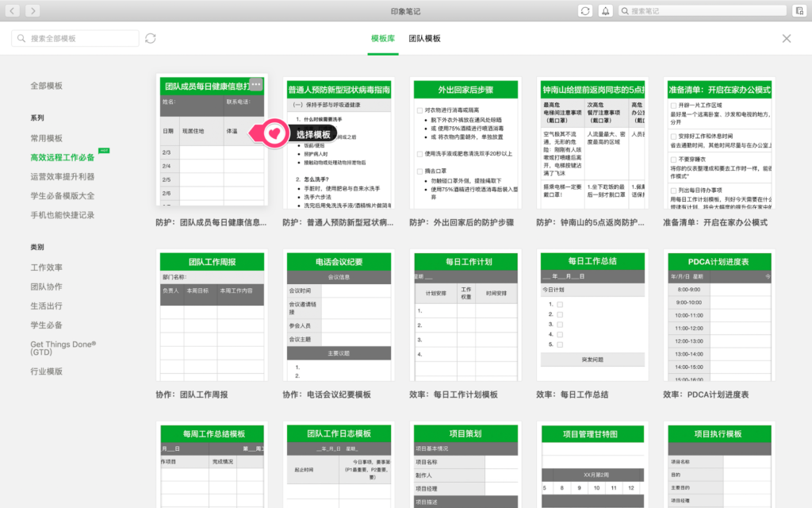Image resolution: width=812 pixels, height=508 pixels.
Task: Close the template library panel
Action: (x=786, y=38)
